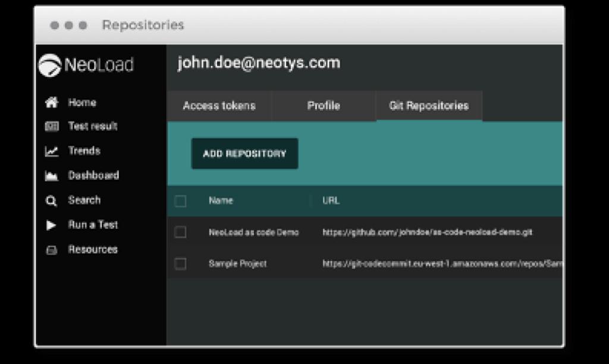609x364 pixels.
Task: Click the green window maximize dot
Action: [83, 26]
